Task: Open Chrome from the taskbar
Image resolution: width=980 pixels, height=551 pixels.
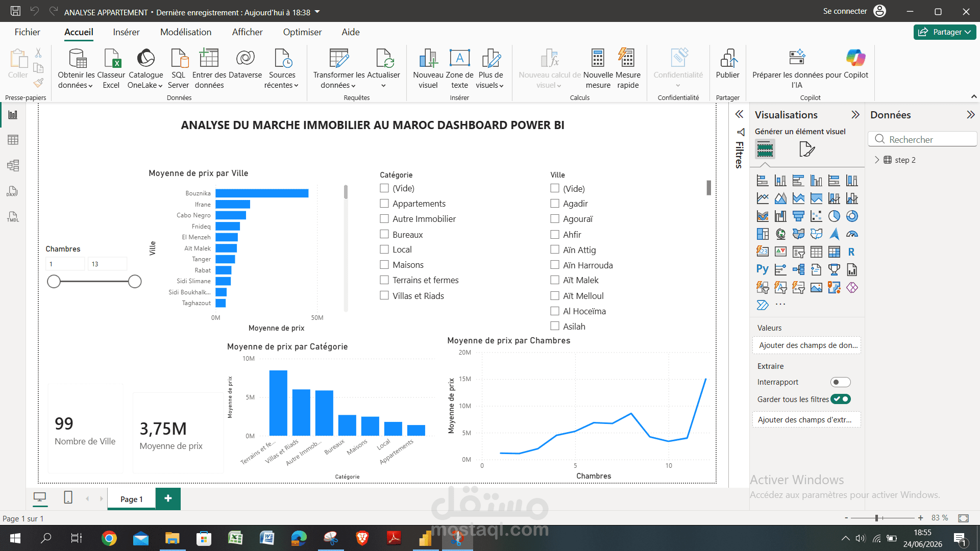Action: (109, 538)
